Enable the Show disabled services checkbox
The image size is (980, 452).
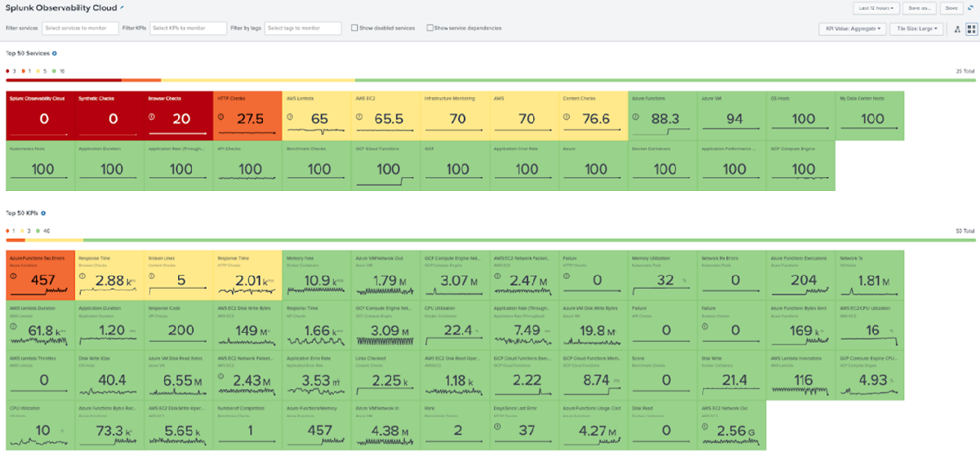[x=354, y=28]
